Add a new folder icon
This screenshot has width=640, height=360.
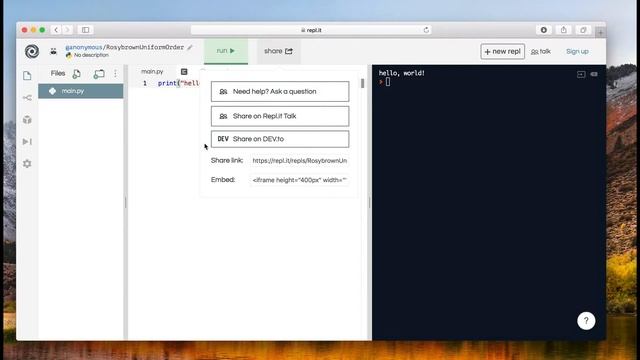tap(99, 74)
